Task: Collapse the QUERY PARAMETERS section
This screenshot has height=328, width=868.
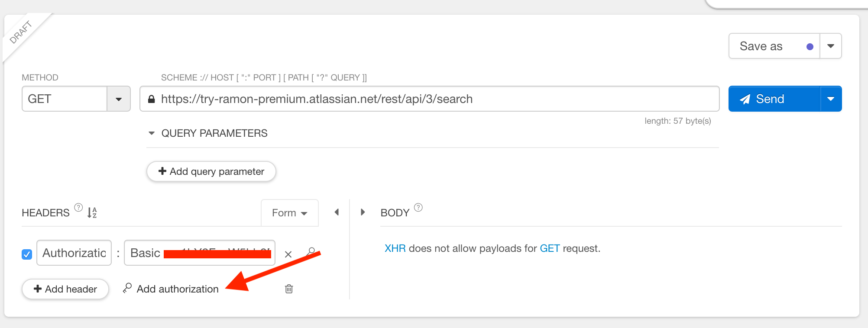Action: point(151,133)
